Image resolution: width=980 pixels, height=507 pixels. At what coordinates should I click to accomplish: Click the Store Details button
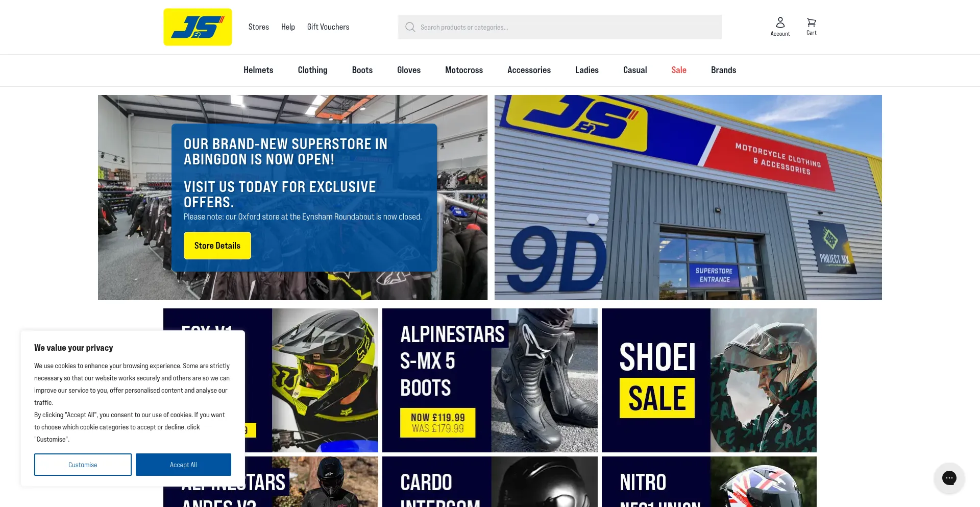pyautogui.click(x=217, y=246)
